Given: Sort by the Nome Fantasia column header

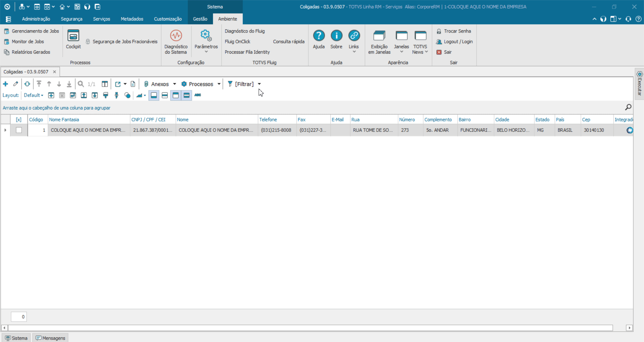Looking at the screenshot, I should tap(89, 119).
